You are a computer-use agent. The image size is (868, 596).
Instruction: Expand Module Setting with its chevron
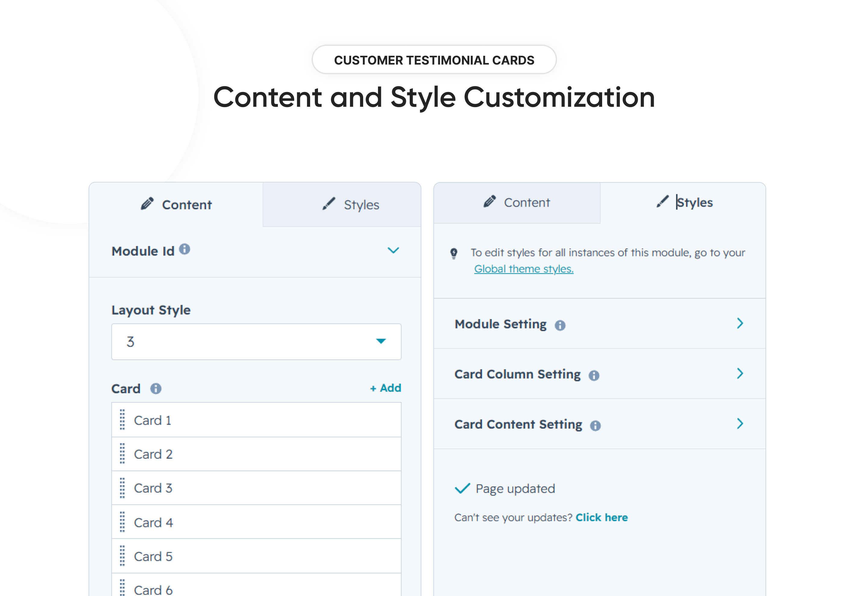tap(740, 323)
